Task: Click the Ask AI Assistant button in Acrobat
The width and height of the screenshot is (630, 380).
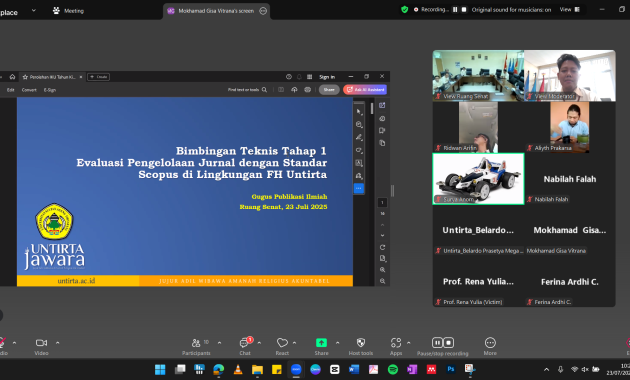Action: [365, 90]
